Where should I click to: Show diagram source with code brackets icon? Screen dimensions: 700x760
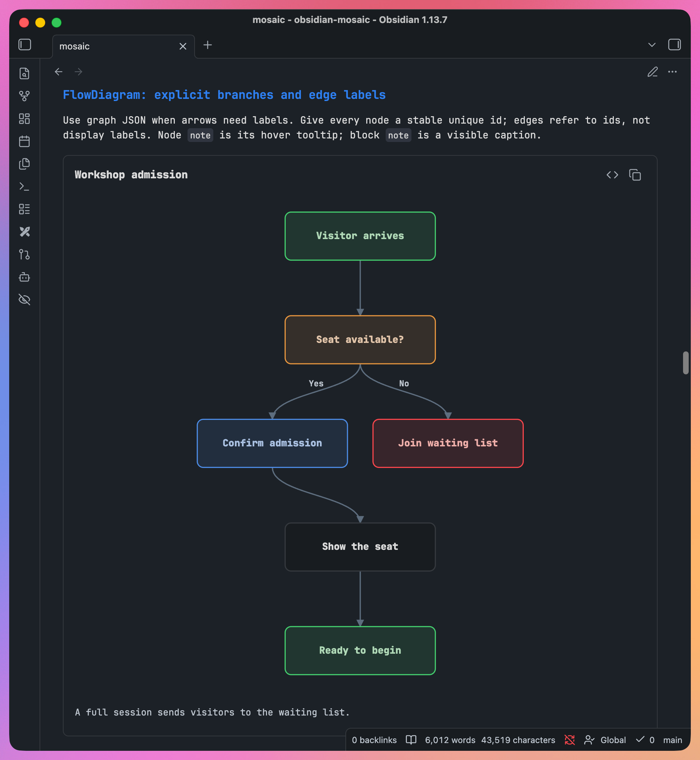click(x=612, y=175)
